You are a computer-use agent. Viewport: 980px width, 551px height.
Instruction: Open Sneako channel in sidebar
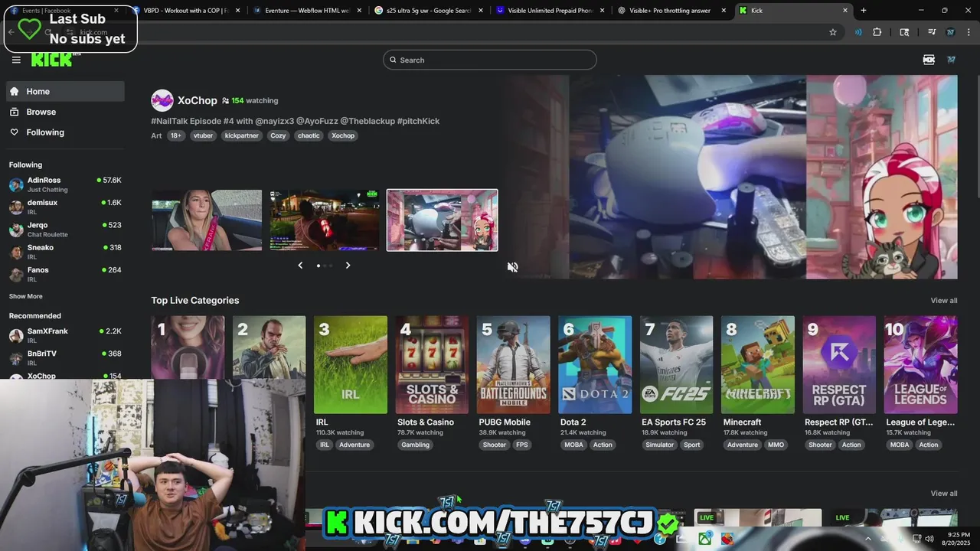(65, 252)
